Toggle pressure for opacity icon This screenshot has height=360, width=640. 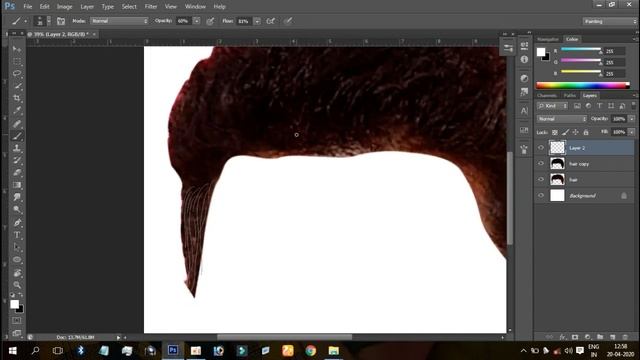(x=210, y=21)
